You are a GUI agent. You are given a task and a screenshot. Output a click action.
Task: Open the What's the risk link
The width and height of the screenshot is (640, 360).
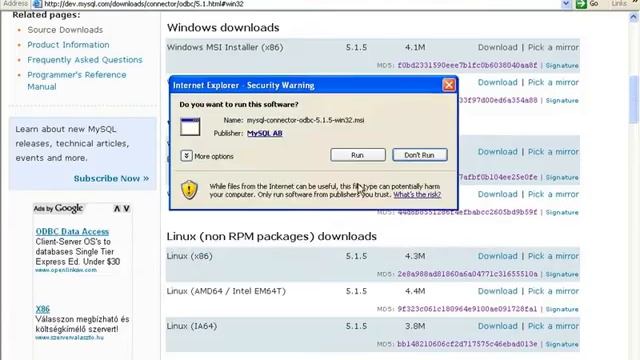[x=417, y=195]
